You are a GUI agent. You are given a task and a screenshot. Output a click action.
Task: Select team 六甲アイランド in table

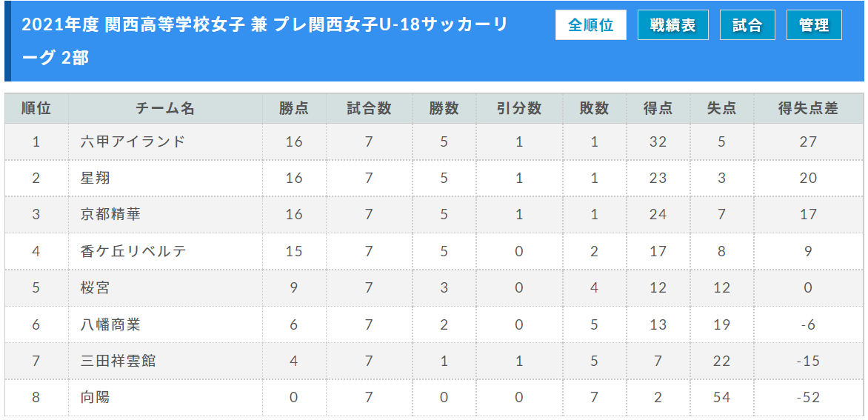[x=133, y=141]
